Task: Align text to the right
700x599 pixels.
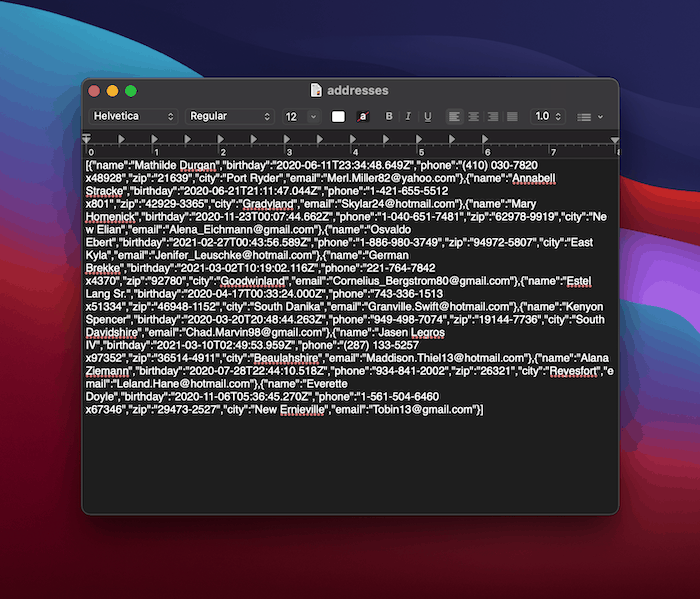Action: point(493,116)
